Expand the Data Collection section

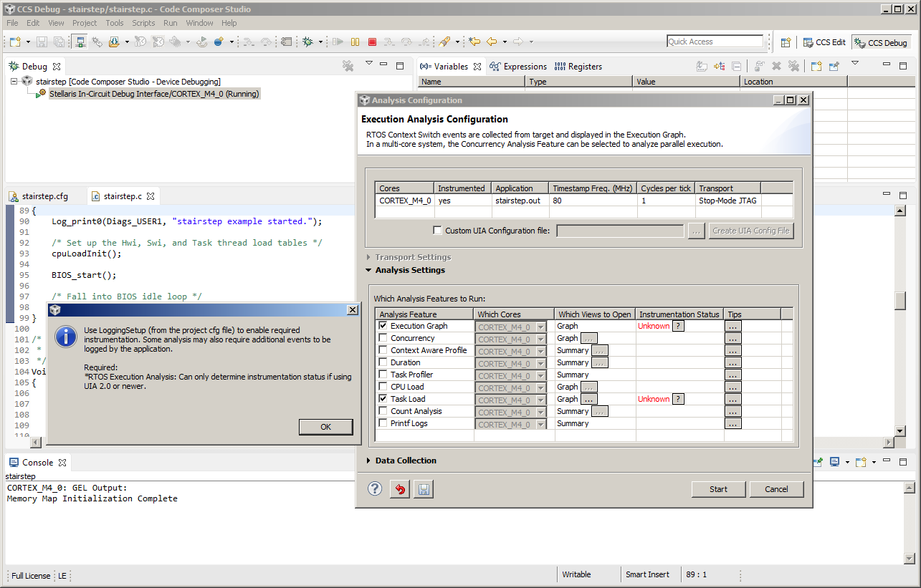(368, 461)
